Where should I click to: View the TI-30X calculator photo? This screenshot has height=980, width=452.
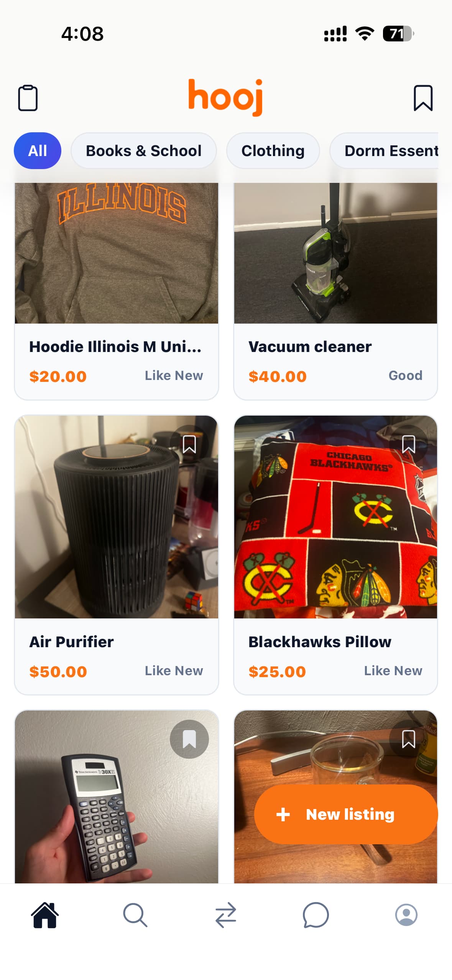117,797
